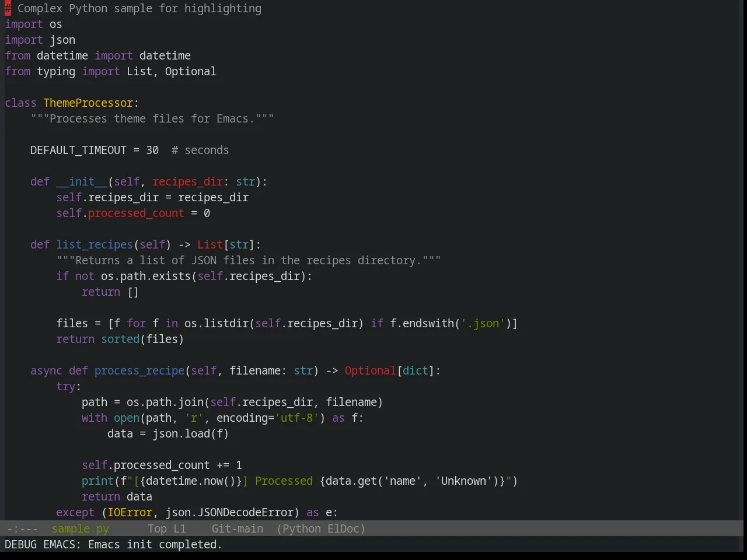Click 'self.processed_count += 1' line

pyautogui.click(x=162, y=465)
